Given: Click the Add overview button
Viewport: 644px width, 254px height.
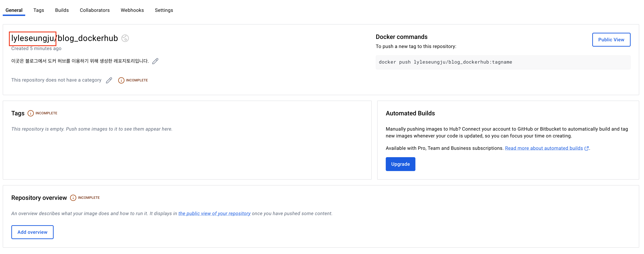Looking at the screenshot, I should click(32, 232).
